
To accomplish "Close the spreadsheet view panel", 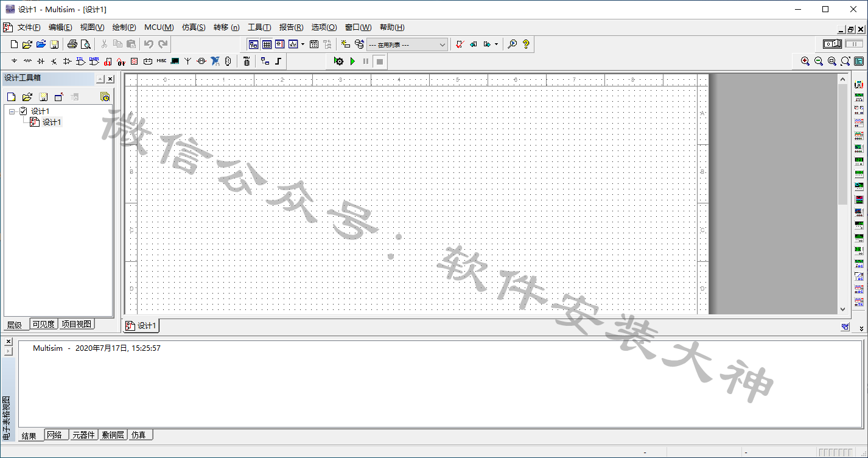I will coord(9,341).
